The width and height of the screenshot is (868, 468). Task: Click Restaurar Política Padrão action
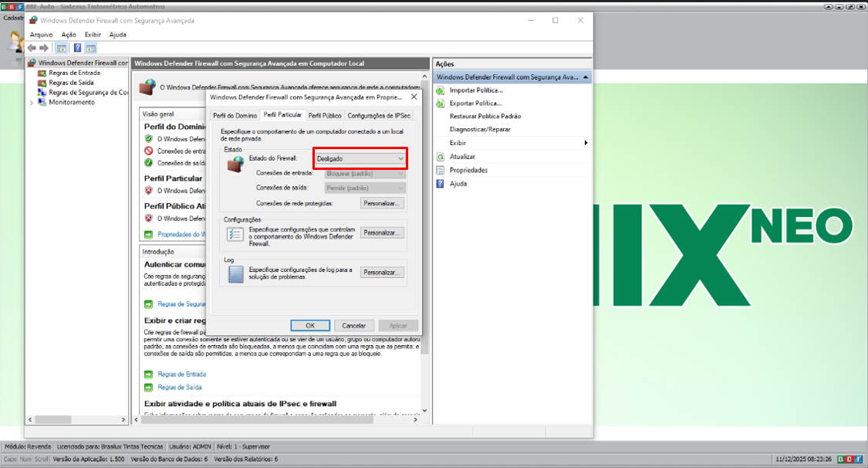pyautogui.click(x=485, y=117)
